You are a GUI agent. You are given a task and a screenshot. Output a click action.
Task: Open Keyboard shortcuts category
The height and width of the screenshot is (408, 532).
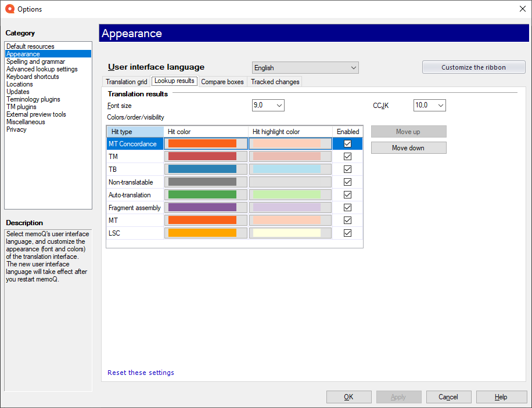(48, 77)
